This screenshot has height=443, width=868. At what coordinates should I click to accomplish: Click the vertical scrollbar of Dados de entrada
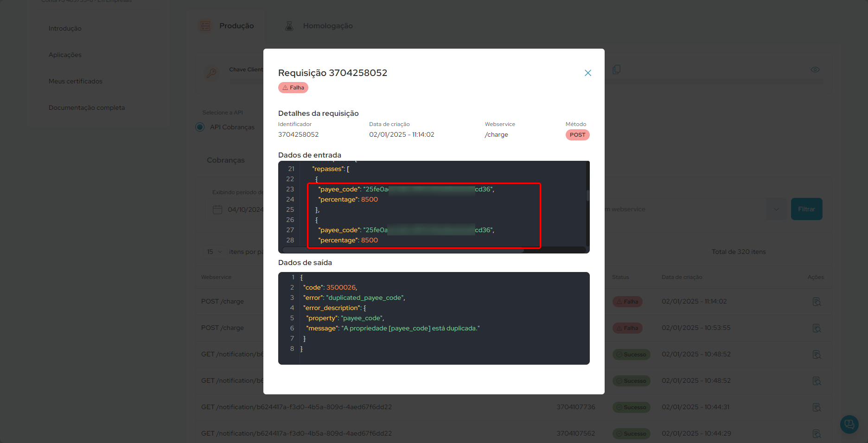coord(587,195)
